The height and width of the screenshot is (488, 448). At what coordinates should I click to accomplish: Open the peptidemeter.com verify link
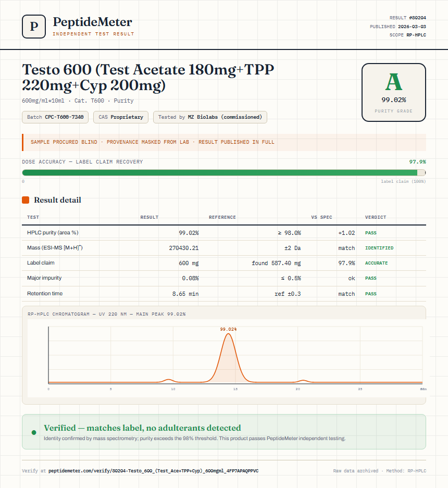154,471
